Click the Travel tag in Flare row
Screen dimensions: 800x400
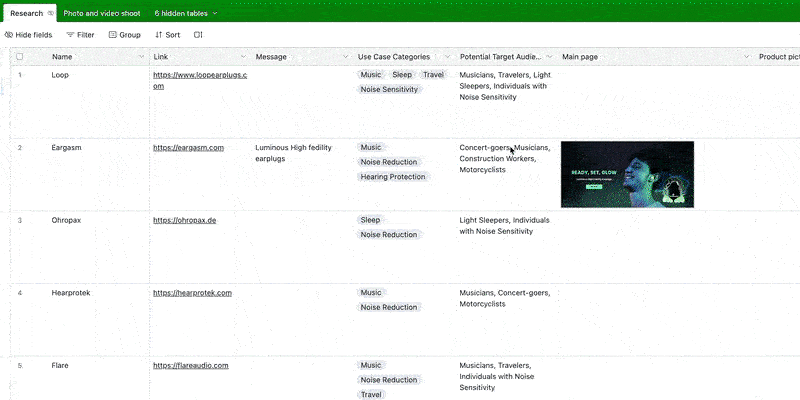pos(371,394)
